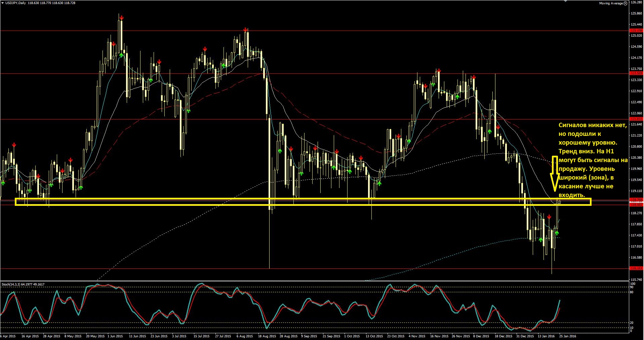Image resolution: width=644 pixels, height=340 pixels.
Task: Click the OHLC quote '118.630 118.770 118.630 118.728'
Action: coord(51,3)
